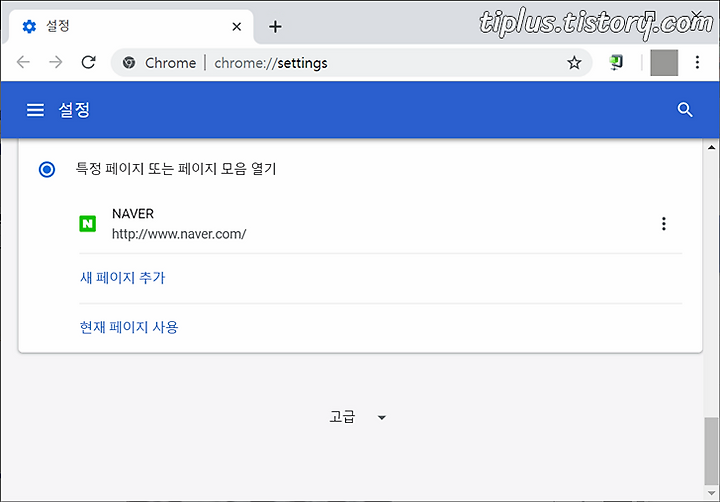Image resolution: width=720 pixels, height=502 pixels.
Task: Open the profile avatar button
Action: tap(664, 62)
